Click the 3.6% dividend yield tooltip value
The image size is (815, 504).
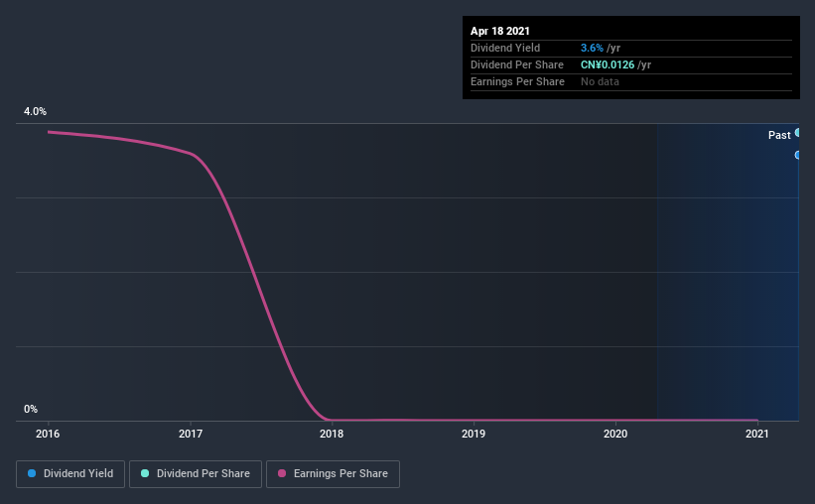[592, 48]
